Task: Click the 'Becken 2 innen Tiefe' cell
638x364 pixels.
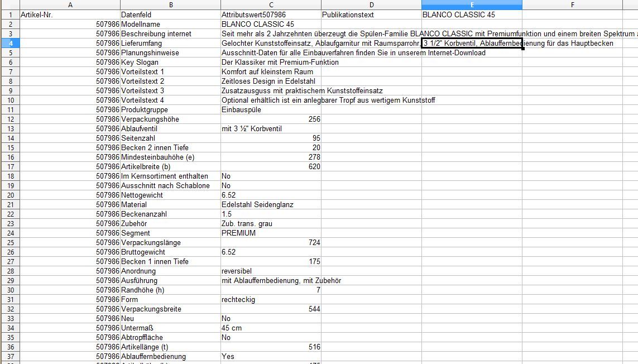Action: 170,148
